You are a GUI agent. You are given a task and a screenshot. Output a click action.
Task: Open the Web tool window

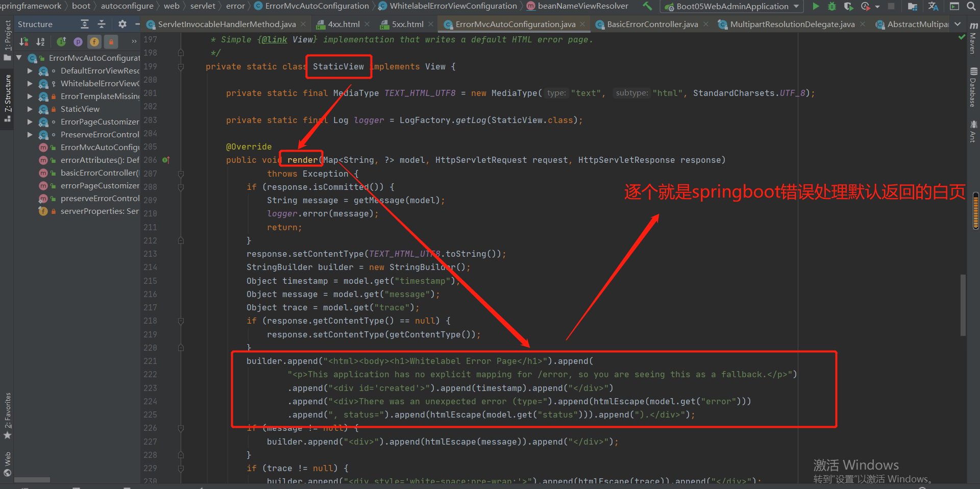(x=7, y=463)
